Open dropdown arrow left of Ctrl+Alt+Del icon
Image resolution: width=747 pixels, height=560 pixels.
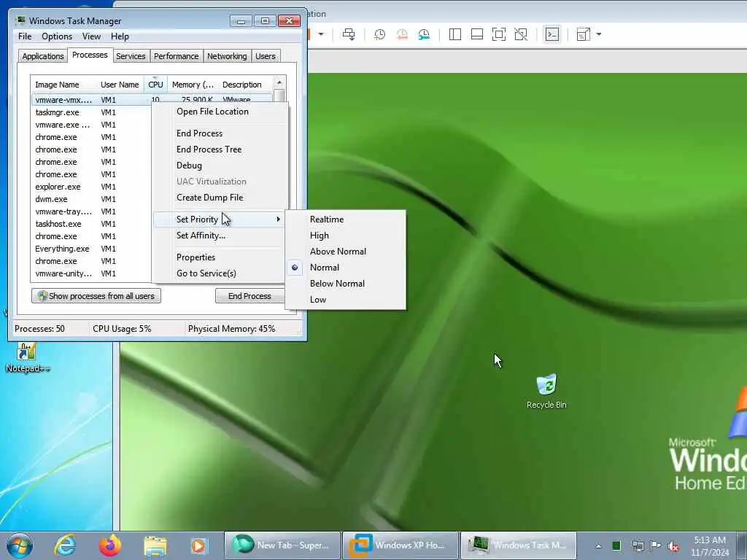tap(321, 34)
